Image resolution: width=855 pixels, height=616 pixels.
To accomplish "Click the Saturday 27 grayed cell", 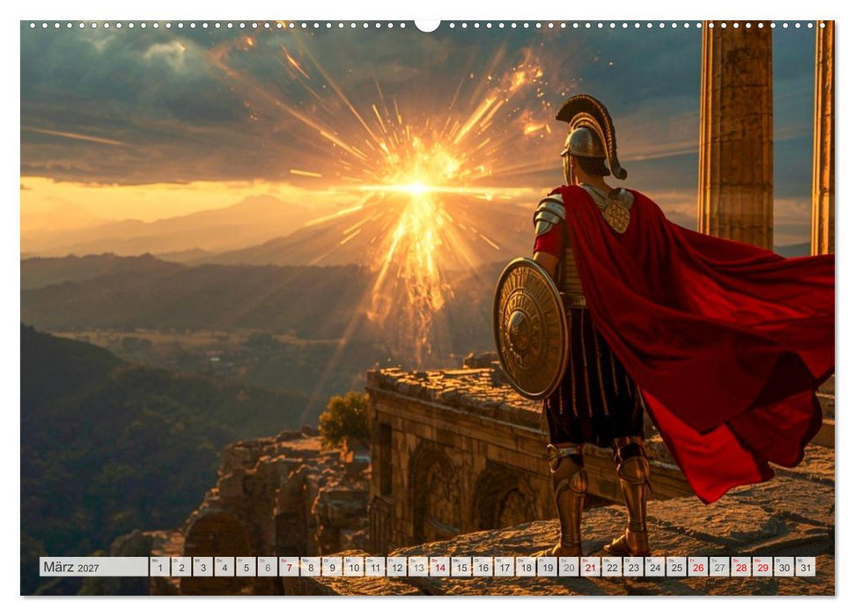I will pyautogui.click(x=719, y=568).
